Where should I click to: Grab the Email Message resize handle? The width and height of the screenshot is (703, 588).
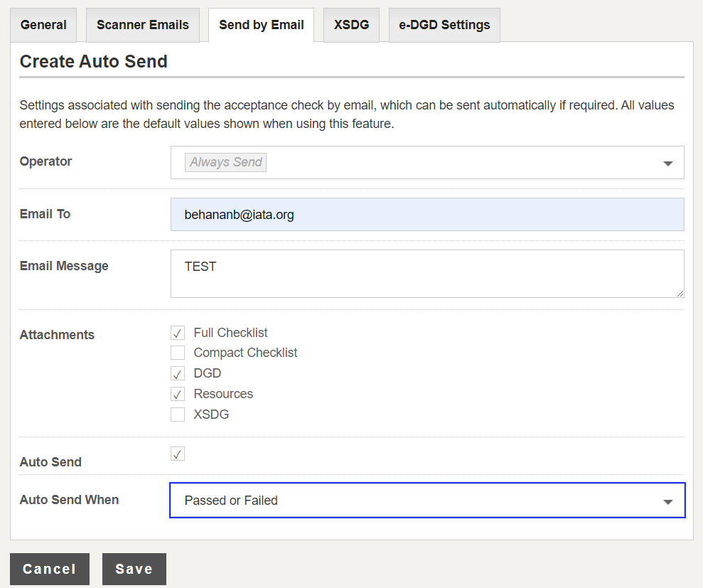tap(680, 294)
